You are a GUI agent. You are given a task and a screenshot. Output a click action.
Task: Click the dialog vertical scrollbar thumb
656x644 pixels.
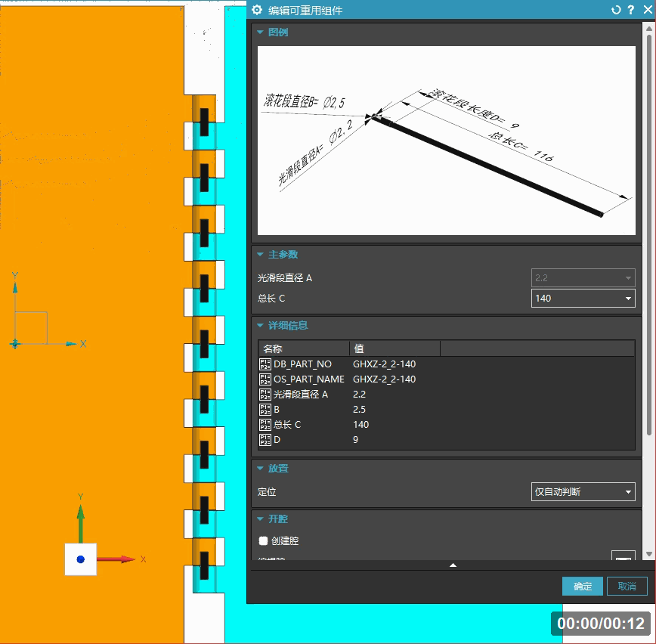pyautogui.click(x=649, y=235)
